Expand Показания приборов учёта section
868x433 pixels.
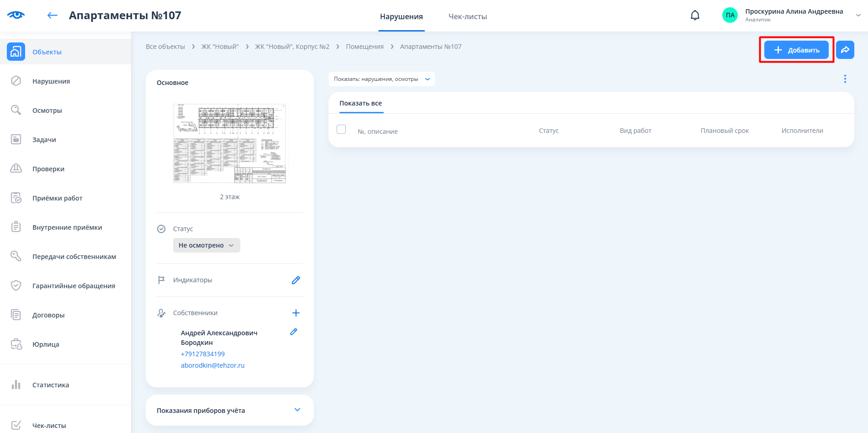tap(297, 410)
